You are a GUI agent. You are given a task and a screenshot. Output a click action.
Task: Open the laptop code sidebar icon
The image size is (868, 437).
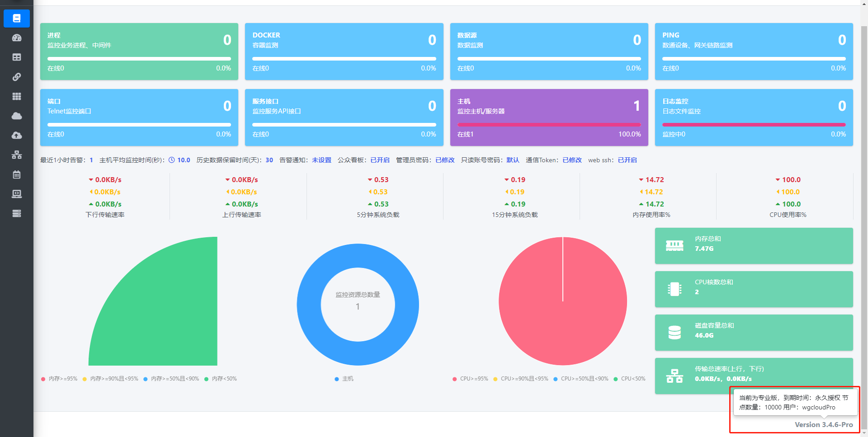[x=17, y=194]
